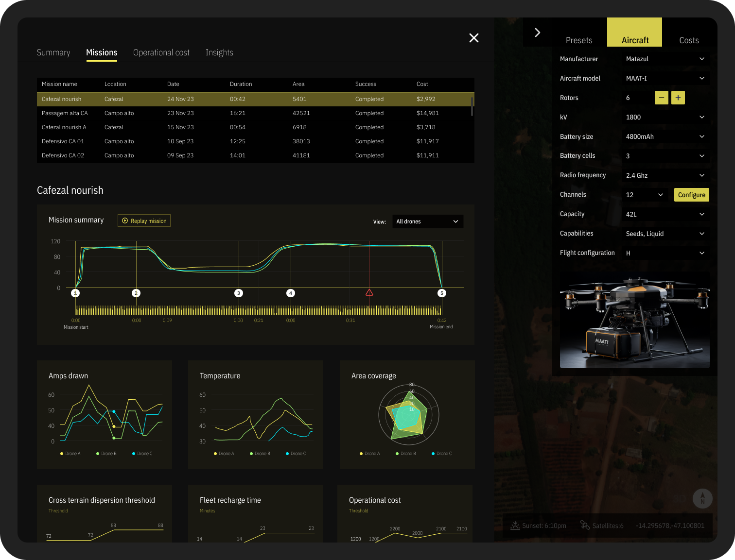Screen dimensions: 735x560
Task: Toggle Drone A legend in Amps drawn
Action: click(70, 454)
